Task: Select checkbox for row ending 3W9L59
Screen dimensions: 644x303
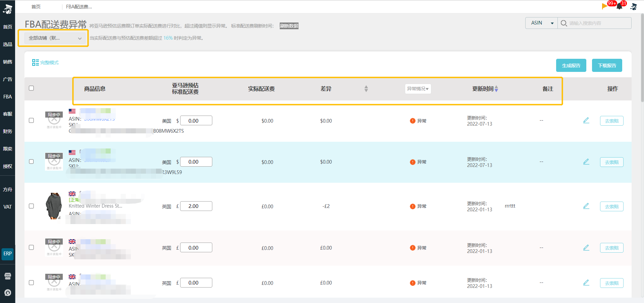Action: [x=32, y=162]
